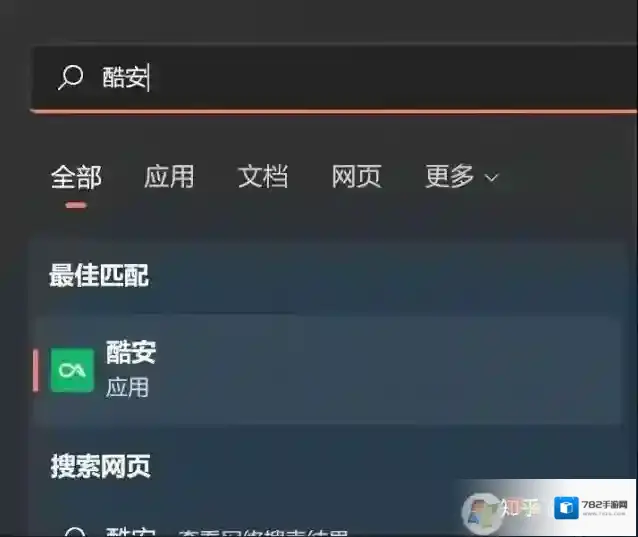
Task: Select the 全部 filter tab
Action: [x=76, y=177]
